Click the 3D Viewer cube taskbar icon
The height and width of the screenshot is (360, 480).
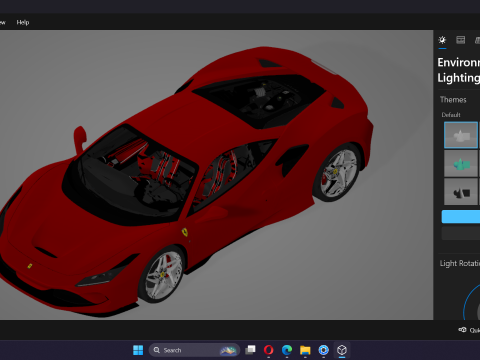click(342, 350)
